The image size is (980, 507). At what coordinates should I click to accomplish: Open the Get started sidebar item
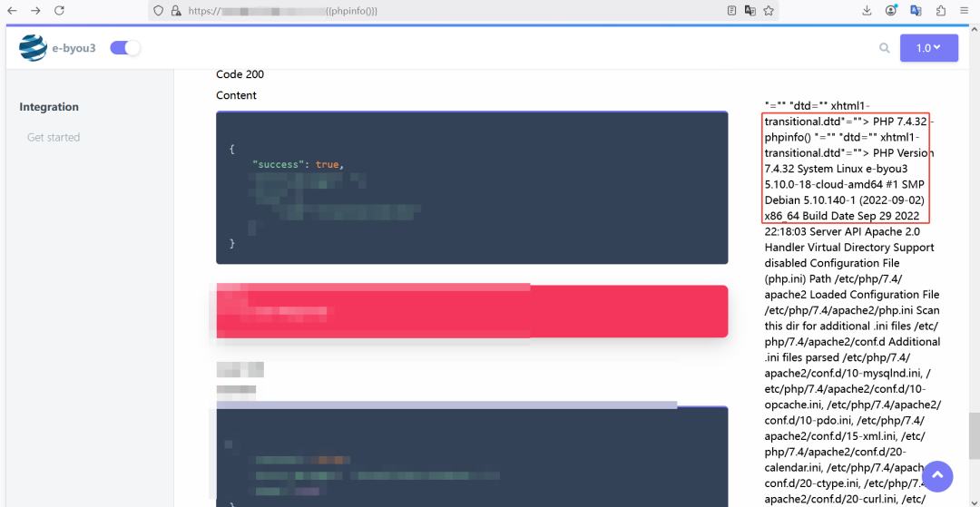(x=54, y=137)
